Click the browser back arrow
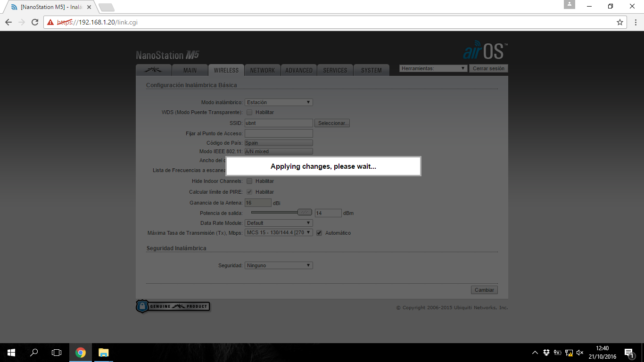Viewport: 644px width, 362px height. click(x=8, y=22)
